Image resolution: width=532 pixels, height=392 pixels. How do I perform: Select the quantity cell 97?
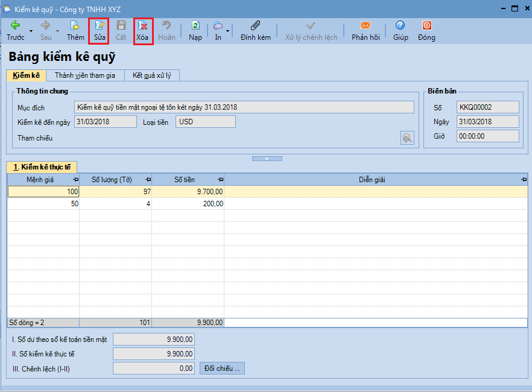pyautogui.click(x=115, y=192)
